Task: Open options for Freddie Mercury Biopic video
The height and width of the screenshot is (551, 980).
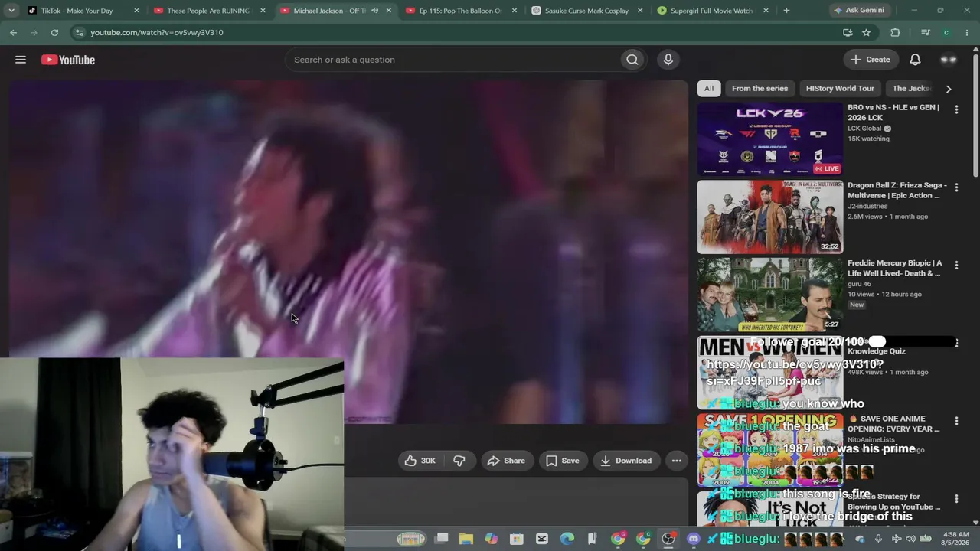Action: coord(956,266)
